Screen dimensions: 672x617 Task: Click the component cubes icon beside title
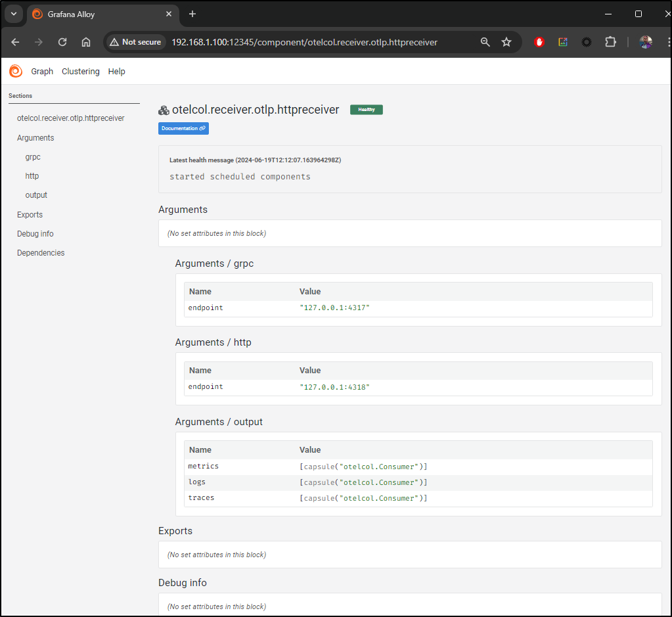point(164,110)
